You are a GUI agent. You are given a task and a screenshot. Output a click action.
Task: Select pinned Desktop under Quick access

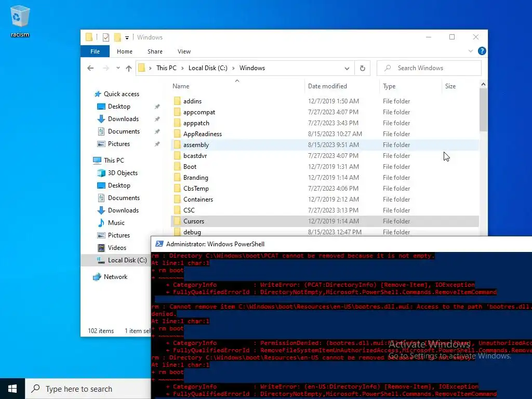(x=119, y=107)
